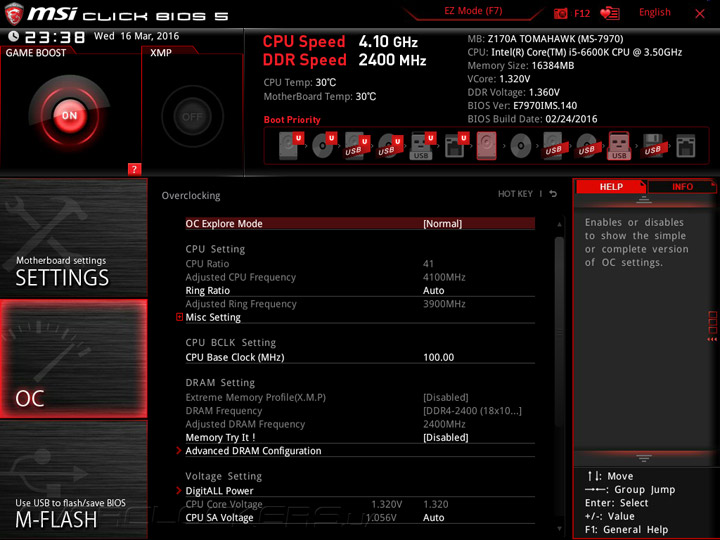Switch to the HELP tab
This screenshot has height=540, width=720.
tap(611, 187)
